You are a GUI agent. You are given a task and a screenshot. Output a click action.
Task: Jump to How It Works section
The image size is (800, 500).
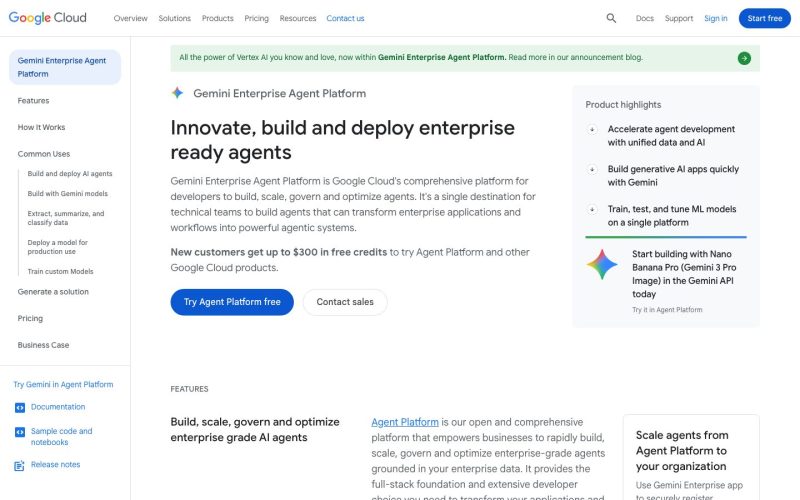coord(41,127)
